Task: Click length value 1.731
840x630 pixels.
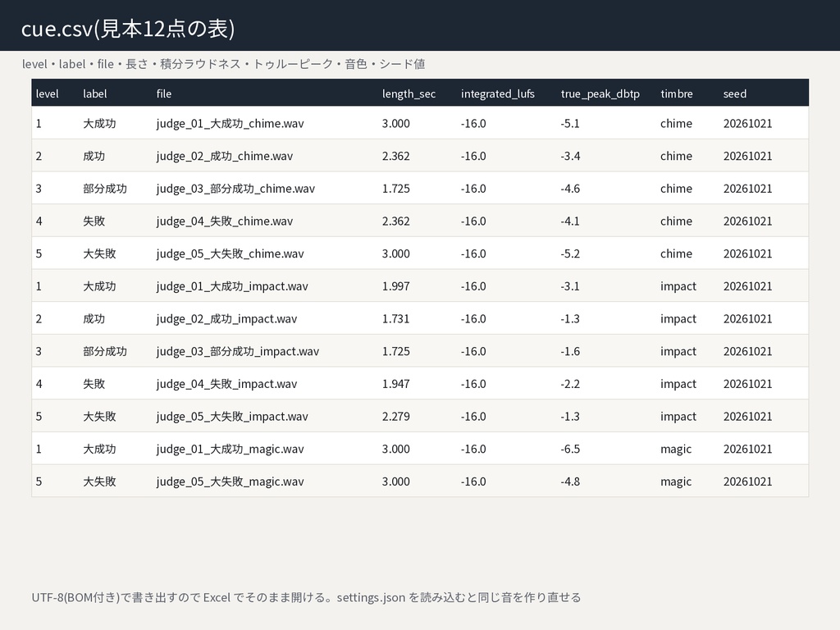Action: pyautogui.click(x=396, y=319)
